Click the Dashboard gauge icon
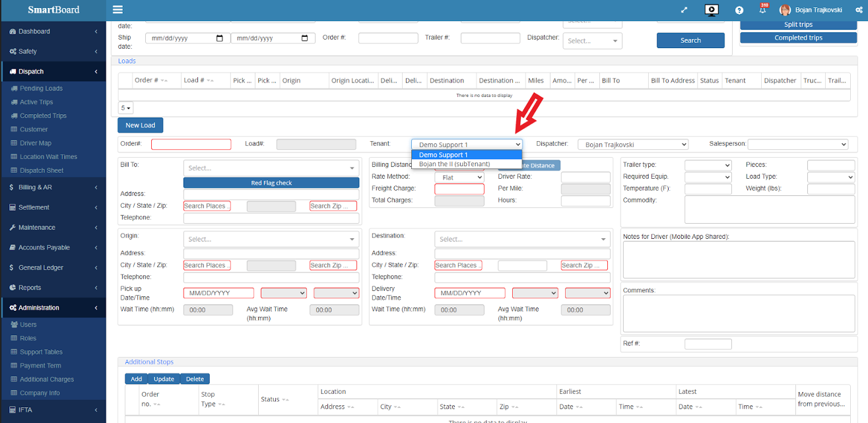The height and width of the screenshot is (423, 868). pos(13,32)
